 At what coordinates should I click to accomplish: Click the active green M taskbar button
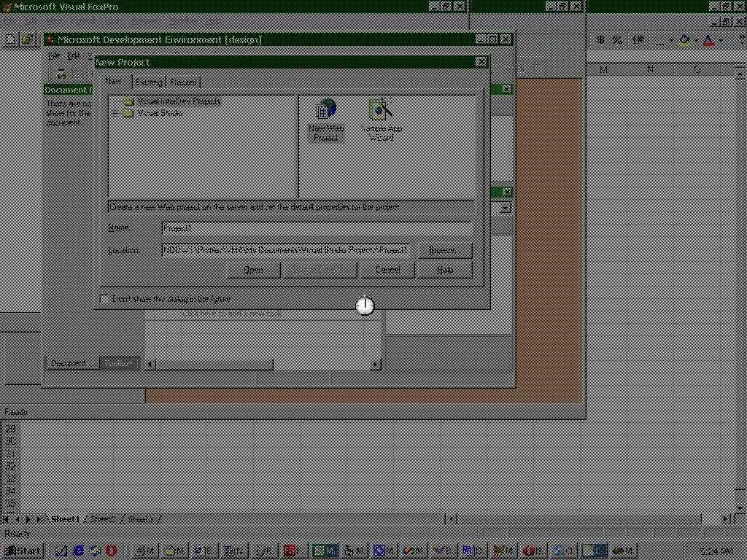(325, 551)
